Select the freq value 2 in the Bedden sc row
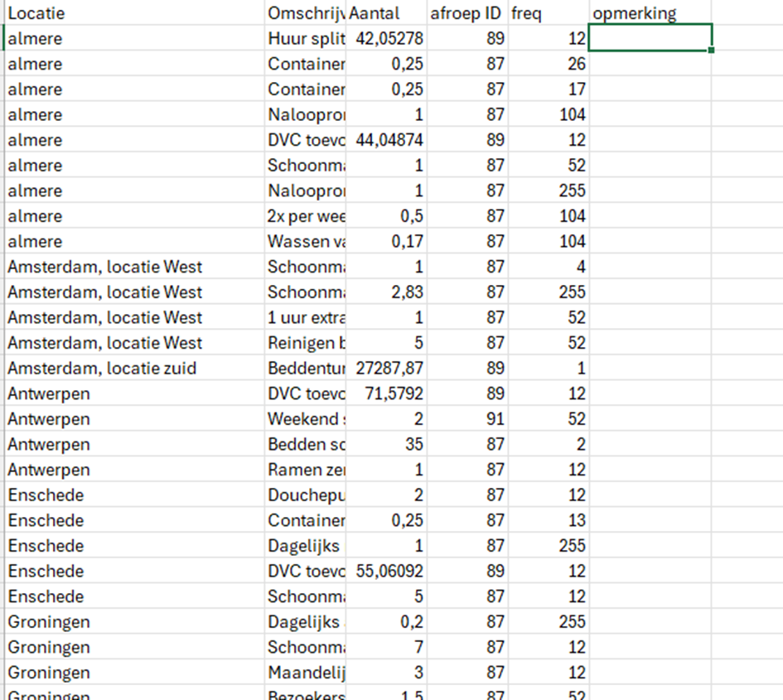 click(549, 444)
